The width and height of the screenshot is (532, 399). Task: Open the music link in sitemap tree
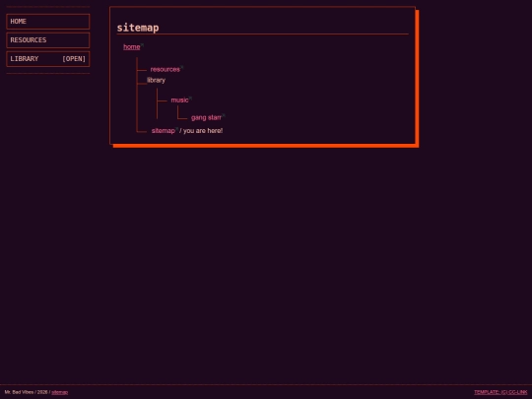(179, 100)
